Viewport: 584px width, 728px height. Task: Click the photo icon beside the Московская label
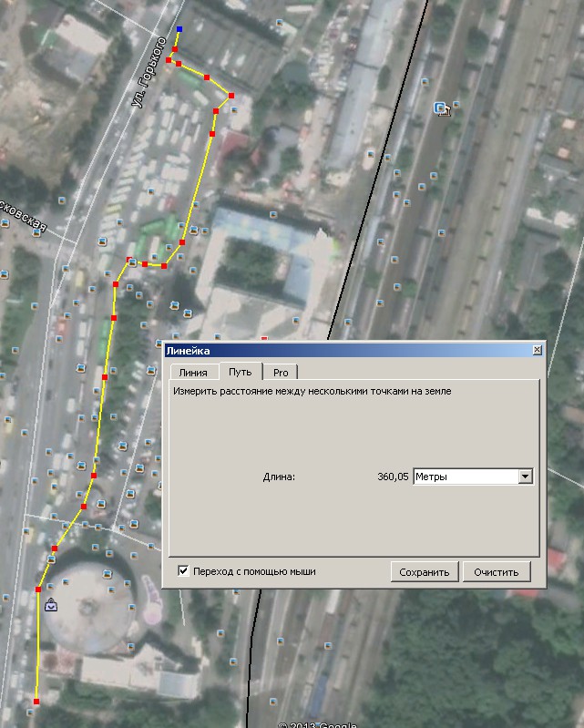point(62,200)
